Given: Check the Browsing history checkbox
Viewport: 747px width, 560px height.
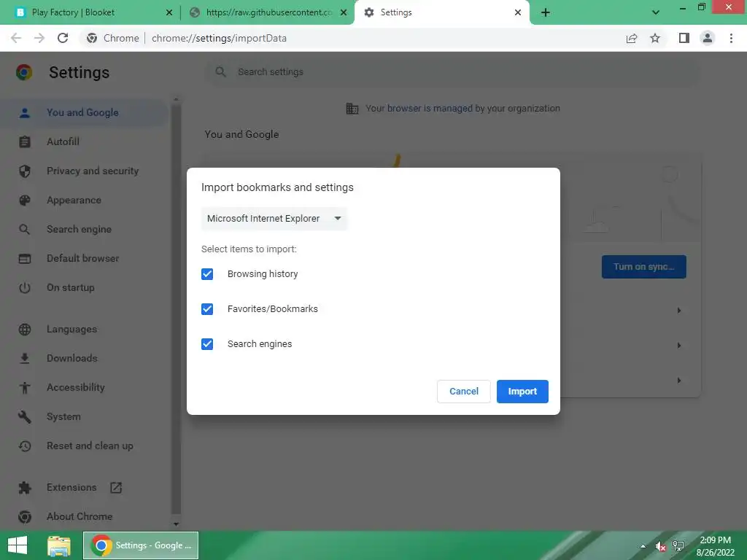Looking at the screenshot, I should (206, 274).
